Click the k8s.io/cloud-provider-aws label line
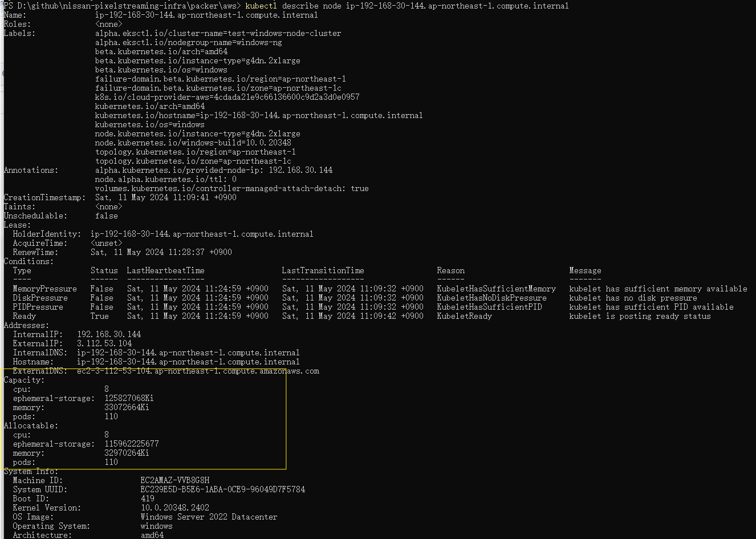 [227, 97]
